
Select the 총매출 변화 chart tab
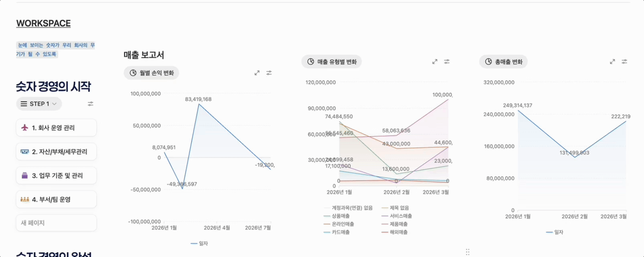tap(503, 61)
